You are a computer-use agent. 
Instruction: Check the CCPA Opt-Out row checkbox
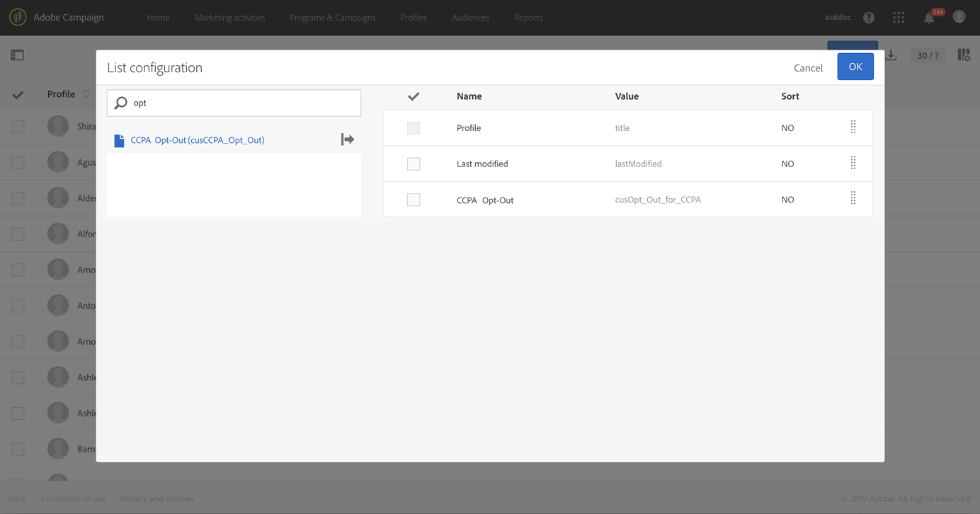coord(414,200)
